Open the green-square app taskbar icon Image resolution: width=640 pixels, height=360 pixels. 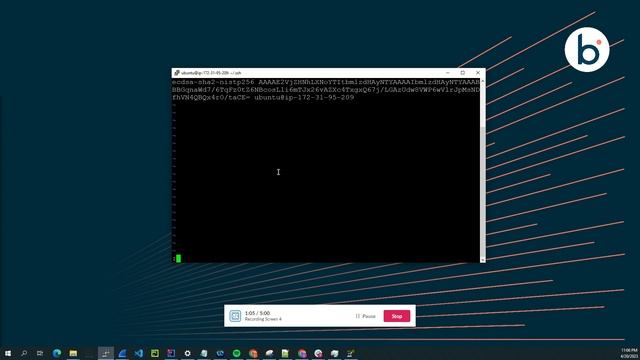[x=155, y=353]
